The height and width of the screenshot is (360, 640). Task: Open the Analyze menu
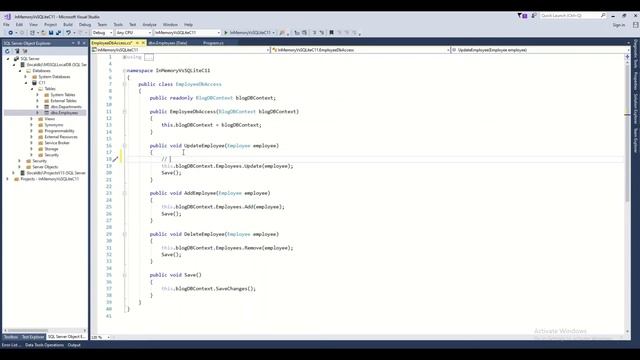tap(149, 25)
